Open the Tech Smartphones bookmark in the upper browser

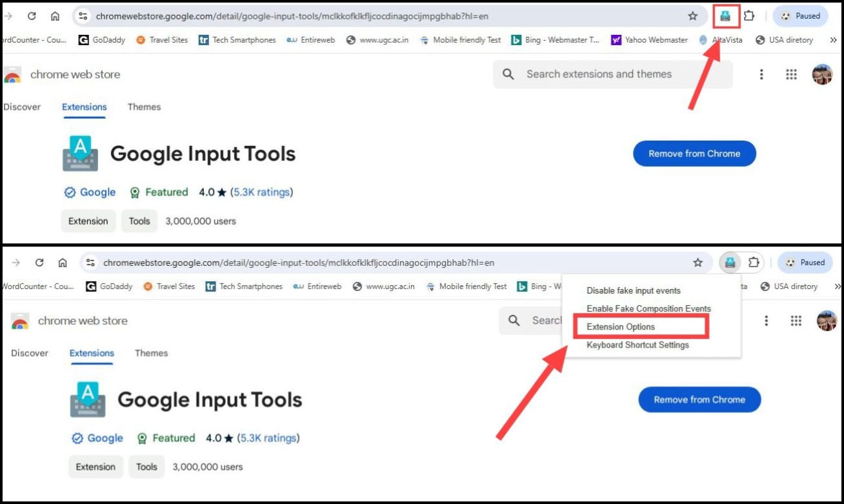point(237,40)
